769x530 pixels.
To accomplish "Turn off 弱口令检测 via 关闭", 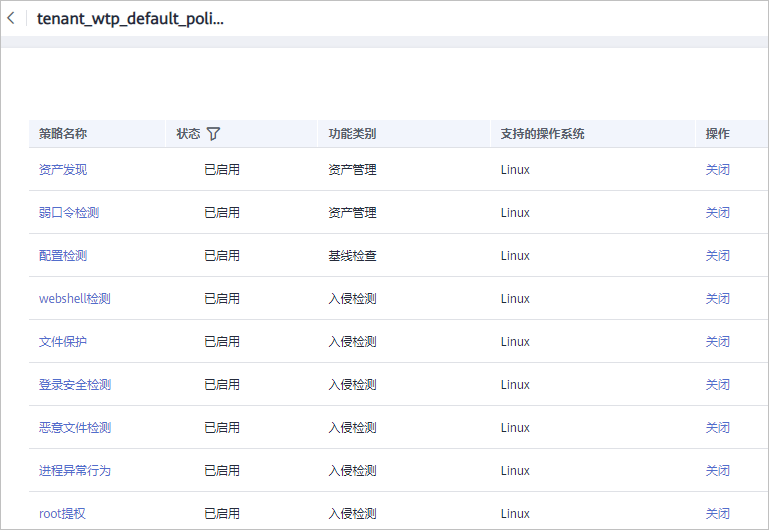I will [x=718, y=213].
